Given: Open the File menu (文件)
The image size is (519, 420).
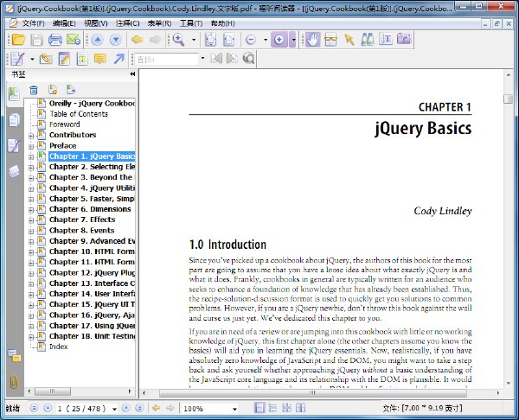Looking at the screenshot, I should [x=33, y=23].
